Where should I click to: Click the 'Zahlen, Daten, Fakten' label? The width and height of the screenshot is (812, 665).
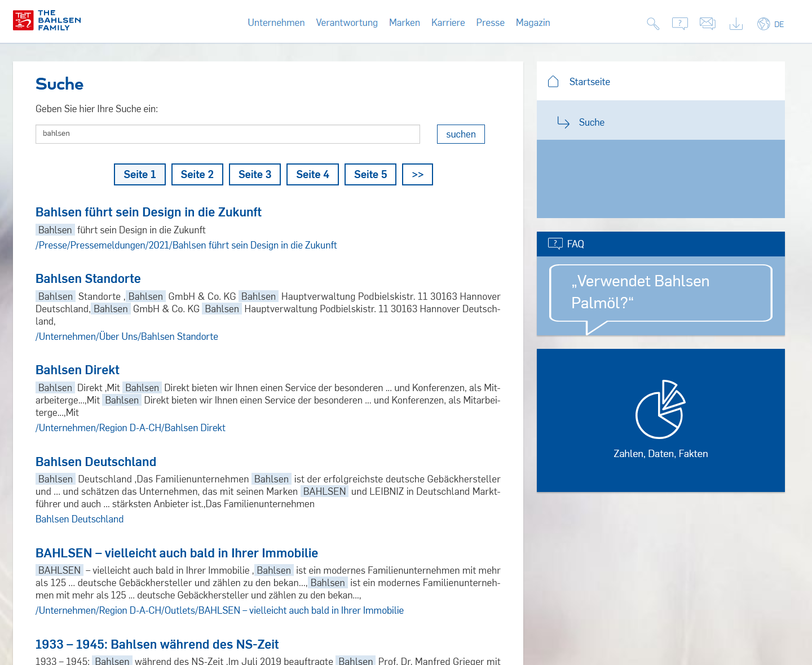pyautogui.click(x=661, y=454)
